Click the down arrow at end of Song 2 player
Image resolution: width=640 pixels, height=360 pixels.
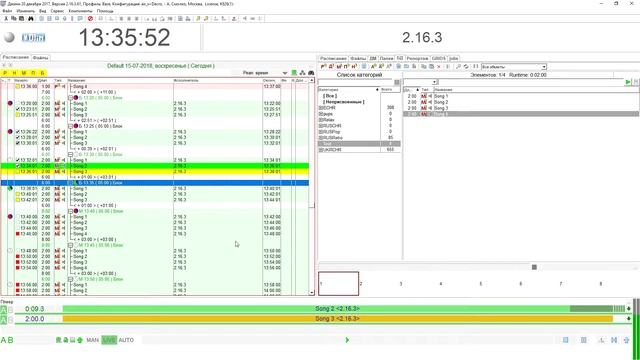point(629,309)
